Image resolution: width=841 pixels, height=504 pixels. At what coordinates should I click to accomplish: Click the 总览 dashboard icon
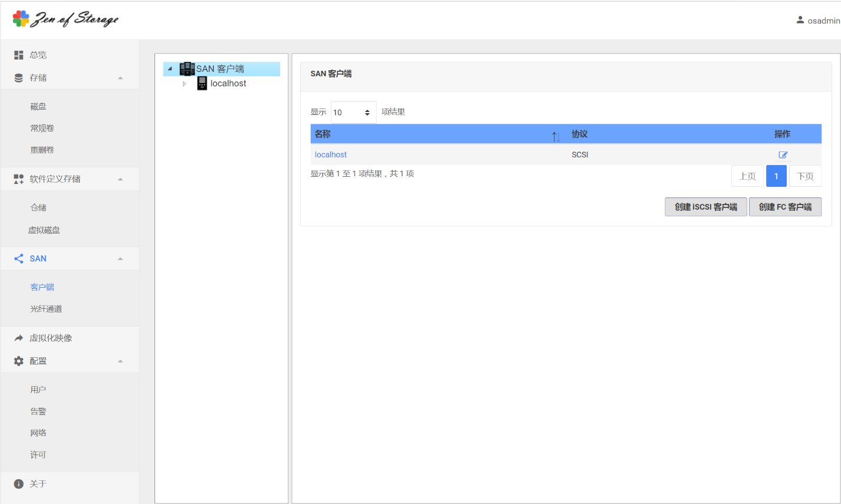pyautogui.click(x=19, y=55)
